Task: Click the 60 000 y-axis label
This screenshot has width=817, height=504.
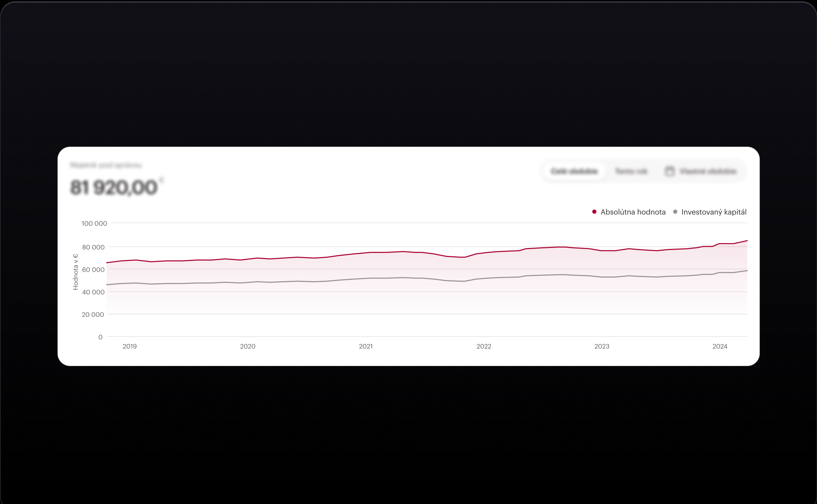Action: click(x=93, y=270)
